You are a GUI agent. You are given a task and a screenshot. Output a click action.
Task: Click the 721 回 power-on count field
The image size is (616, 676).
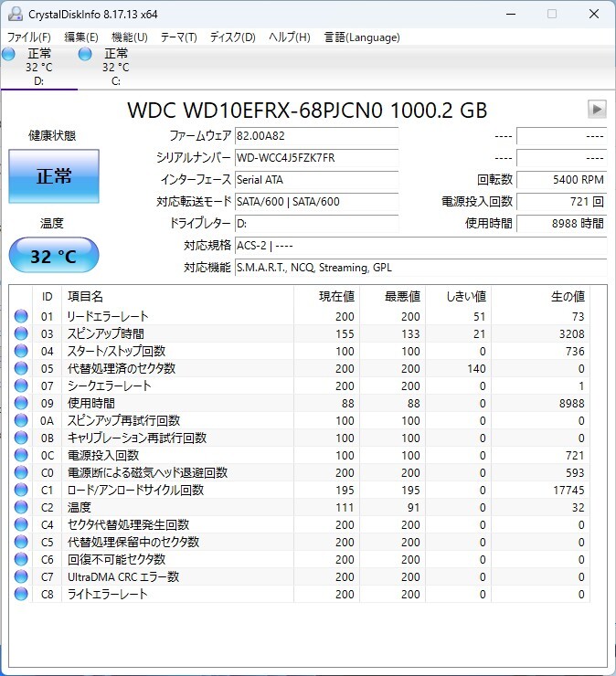point(562,202)
